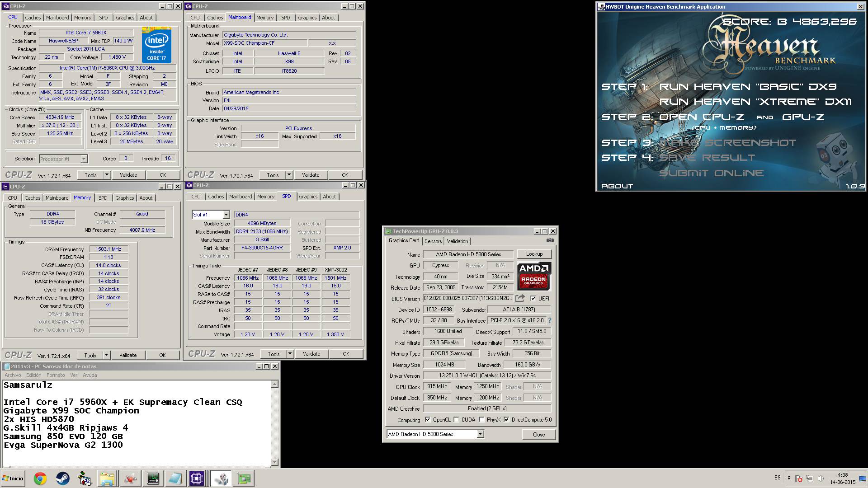Click the clock showing 4:38
Image resolution: width=868 pixels, height=488 pixels.
843,475
